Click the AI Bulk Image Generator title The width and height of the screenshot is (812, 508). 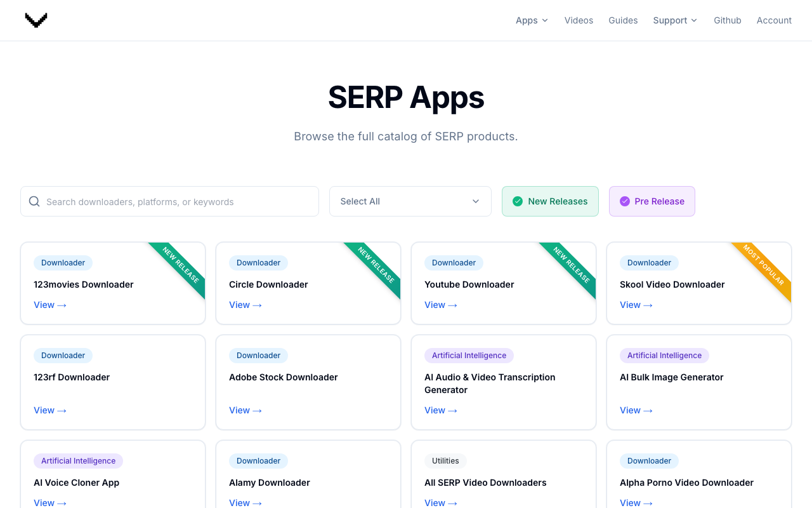672,377
